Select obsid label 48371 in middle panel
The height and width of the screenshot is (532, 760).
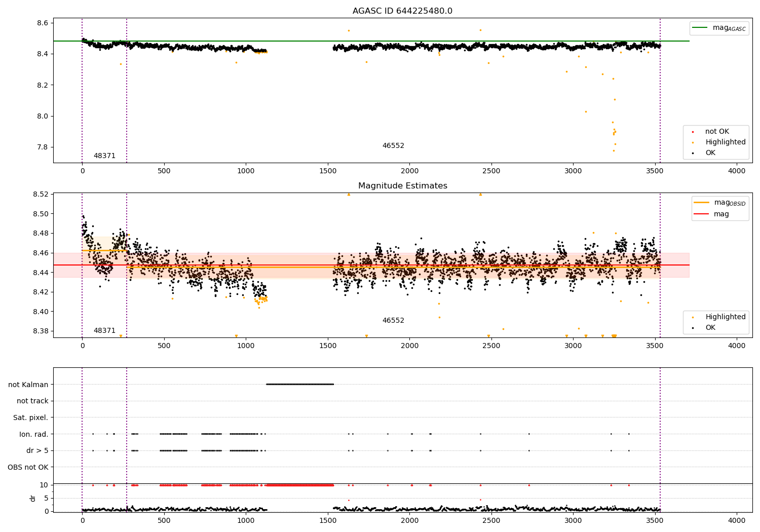click(104, 331)
